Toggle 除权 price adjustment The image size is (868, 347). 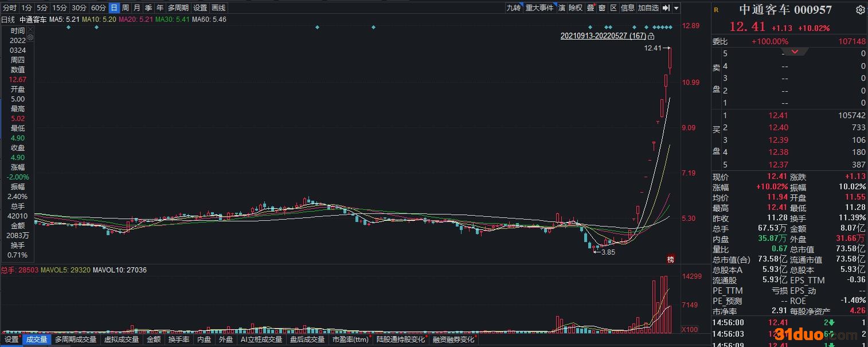575,8
